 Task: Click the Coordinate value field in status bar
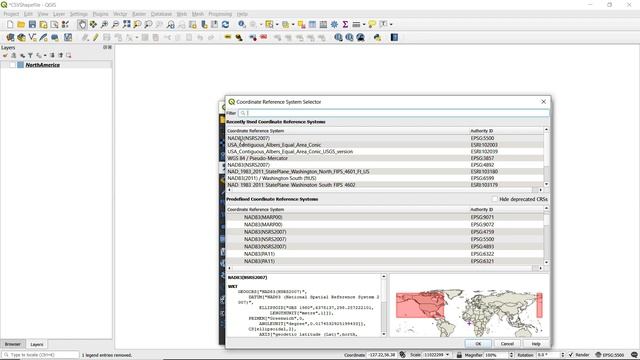(382, 355)
